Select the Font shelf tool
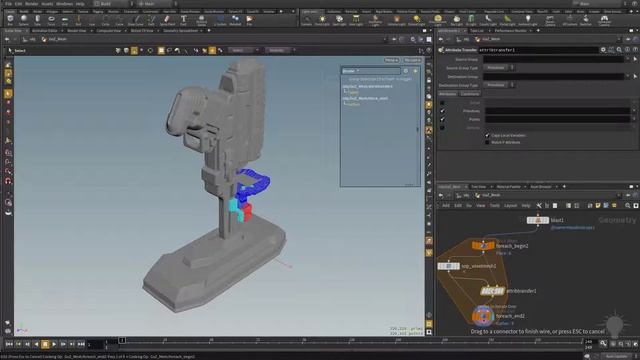The image size is (640, 360). [x=183, y=20]
